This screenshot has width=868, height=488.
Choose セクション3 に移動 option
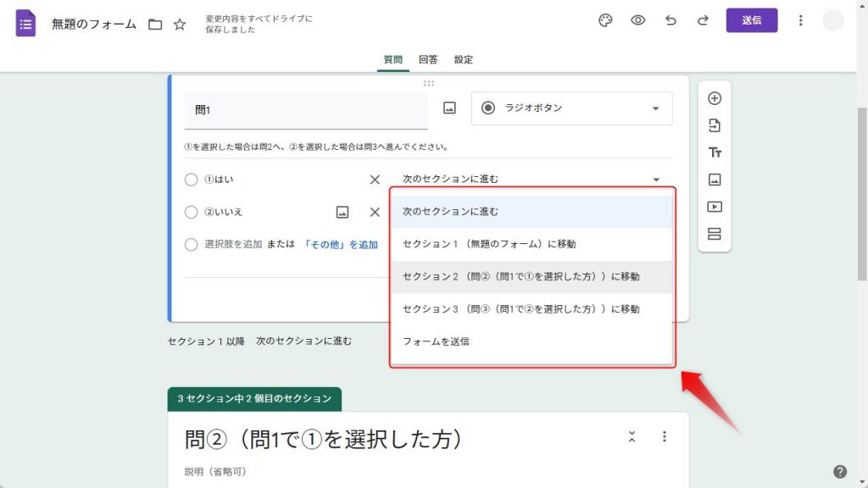pos(531,309)
